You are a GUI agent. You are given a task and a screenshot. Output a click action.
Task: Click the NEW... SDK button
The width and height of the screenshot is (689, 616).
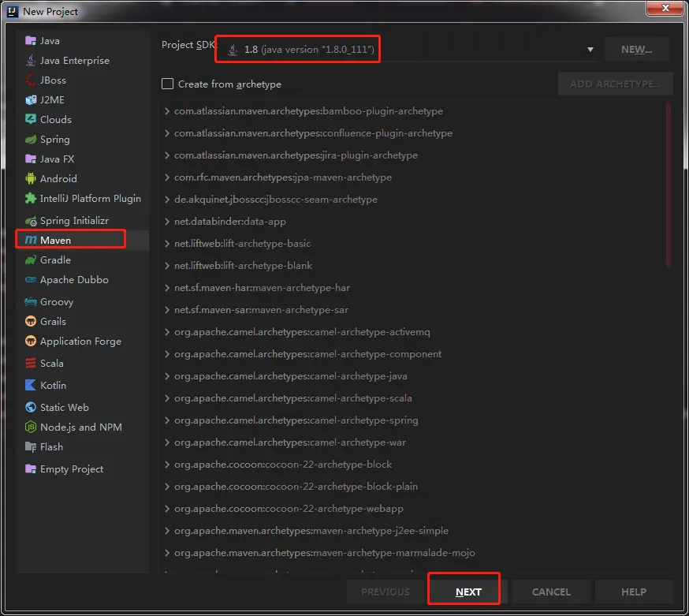636,49
